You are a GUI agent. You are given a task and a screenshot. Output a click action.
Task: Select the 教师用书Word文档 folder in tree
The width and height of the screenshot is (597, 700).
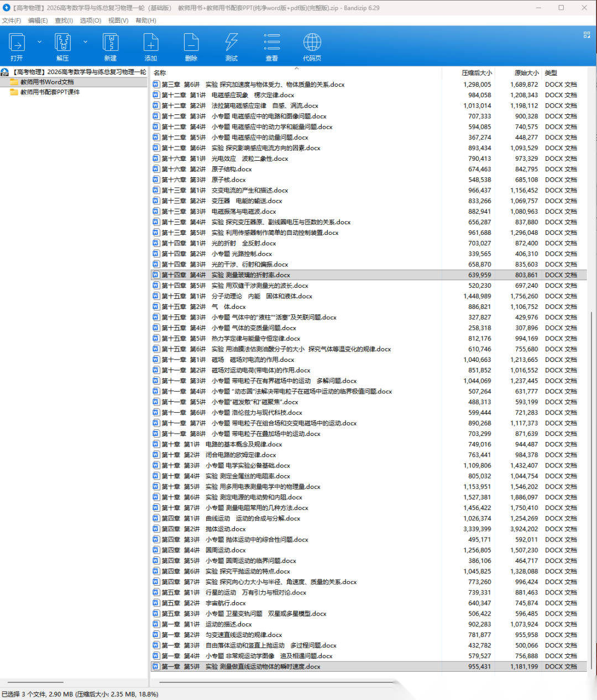pyautogui.click(x=47, y=82)
